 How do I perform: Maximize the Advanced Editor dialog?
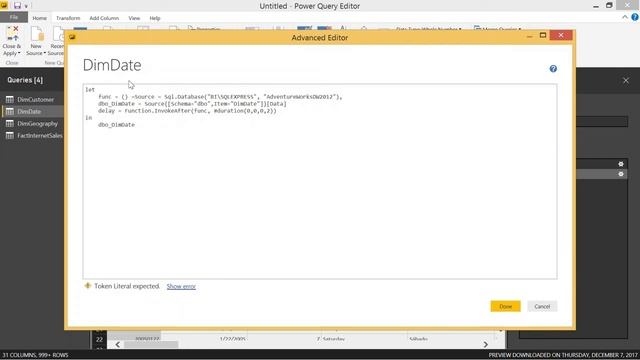543,36
